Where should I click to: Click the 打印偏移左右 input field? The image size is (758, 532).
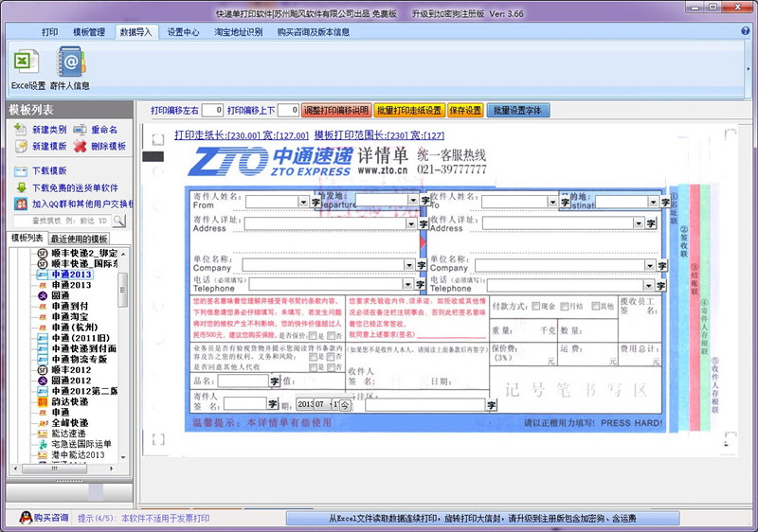(212, 110)
